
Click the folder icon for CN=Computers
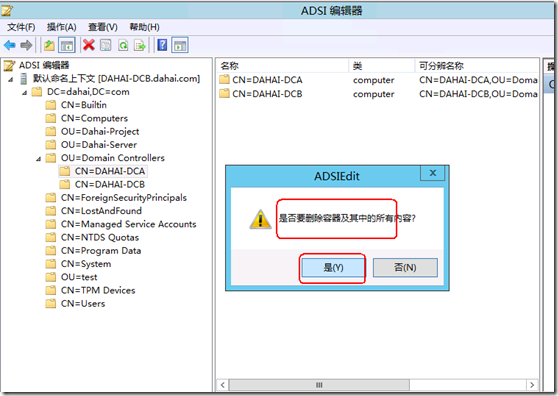51,118
